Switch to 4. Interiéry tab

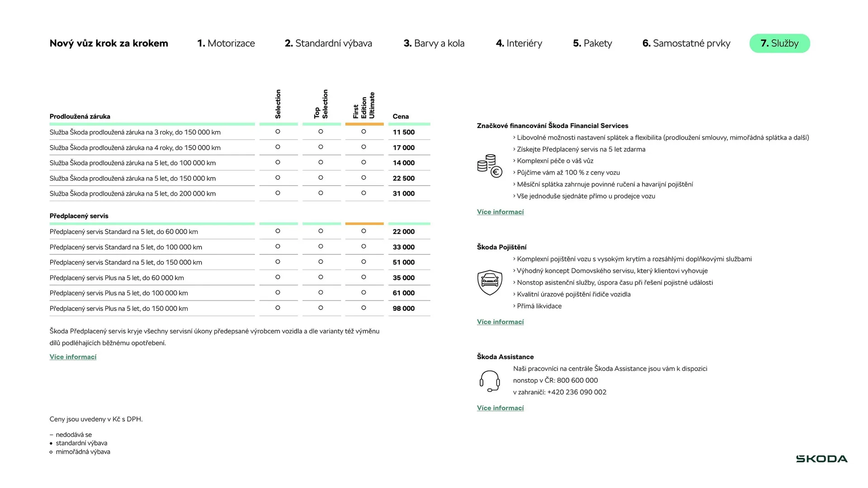click(519, 43)
